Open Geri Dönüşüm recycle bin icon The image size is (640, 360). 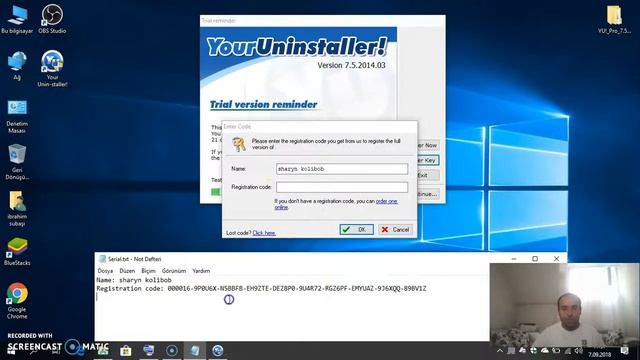point(17,162)
